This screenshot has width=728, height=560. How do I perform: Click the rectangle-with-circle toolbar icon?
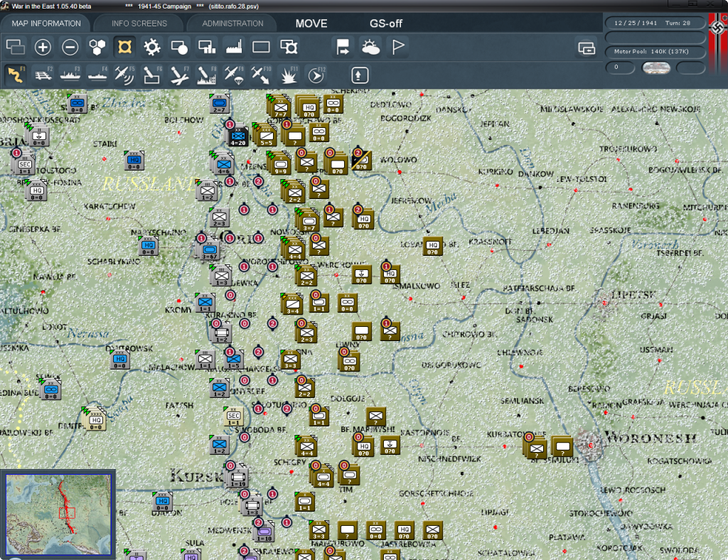pos(179,47)
